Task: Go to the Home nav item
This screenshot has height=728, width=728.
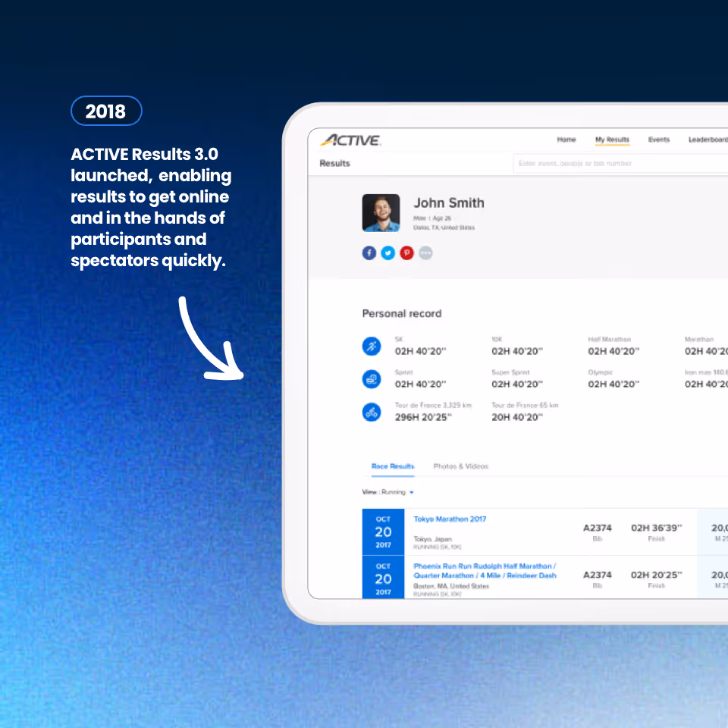Action: 566,140
